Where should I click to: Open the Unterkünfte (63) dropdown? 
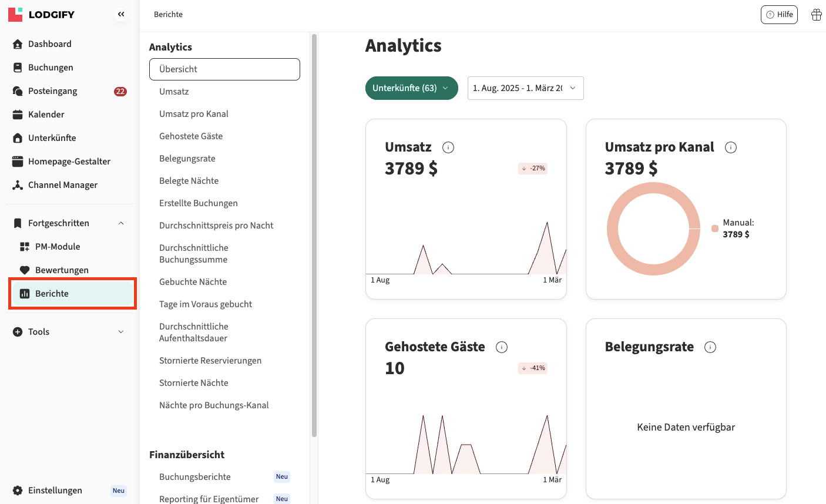coord(411,88)
